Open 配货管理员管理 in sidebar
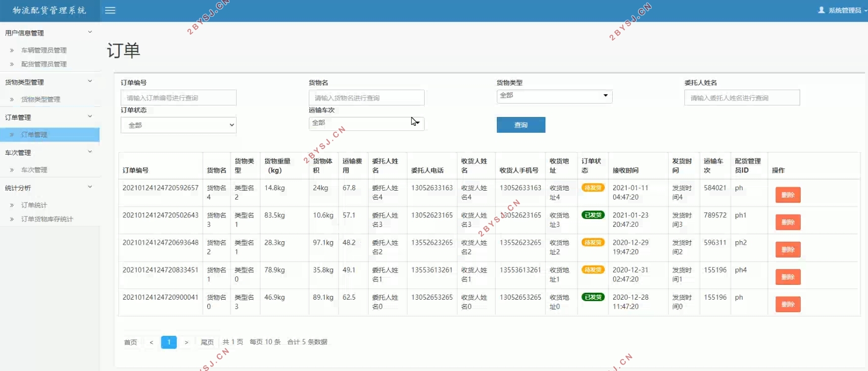 44,64
